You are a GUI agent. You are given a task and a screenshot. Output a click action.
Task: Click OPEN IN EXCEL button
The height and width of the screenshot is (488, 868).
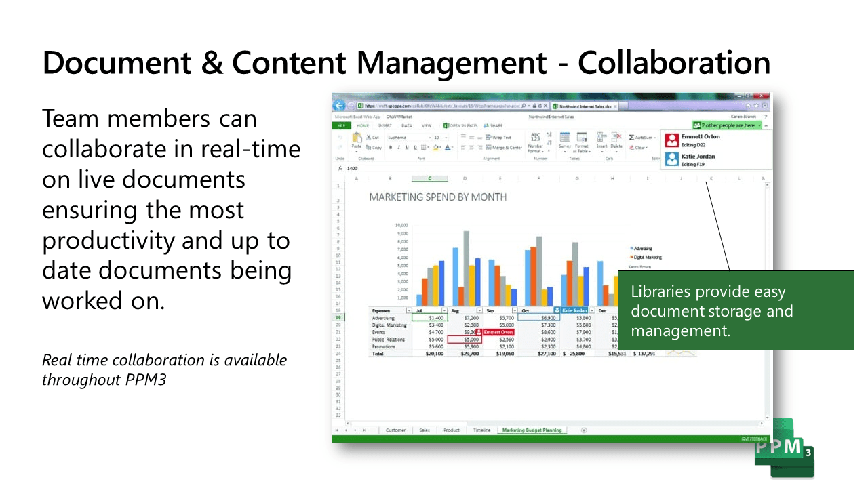460,125
